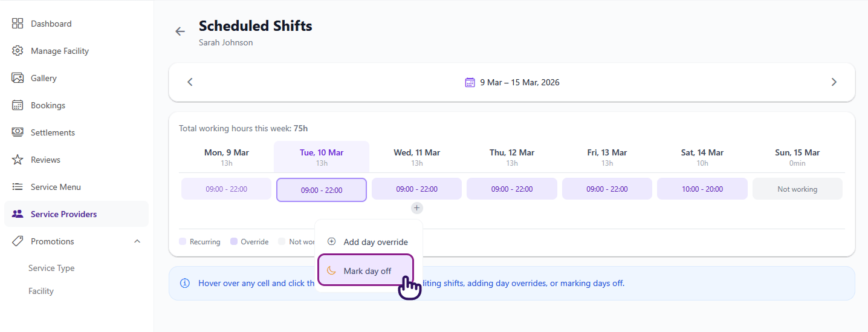Image resolution: width=868 pixels, height=332 pixels.
Task: Click the plus icon under Tuesday shift
Action: (x=417, y=208)
